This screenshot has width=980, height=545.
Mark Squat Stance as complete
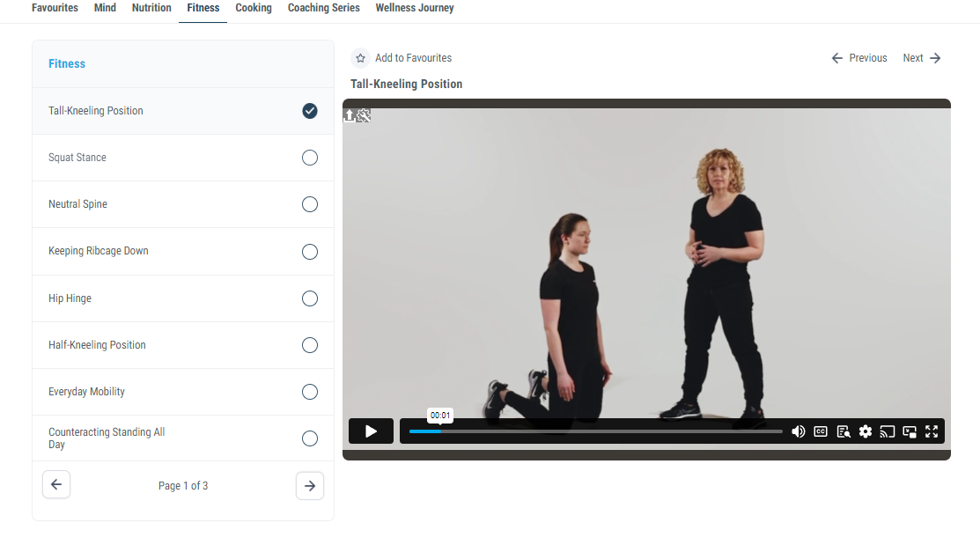(310, 158)
